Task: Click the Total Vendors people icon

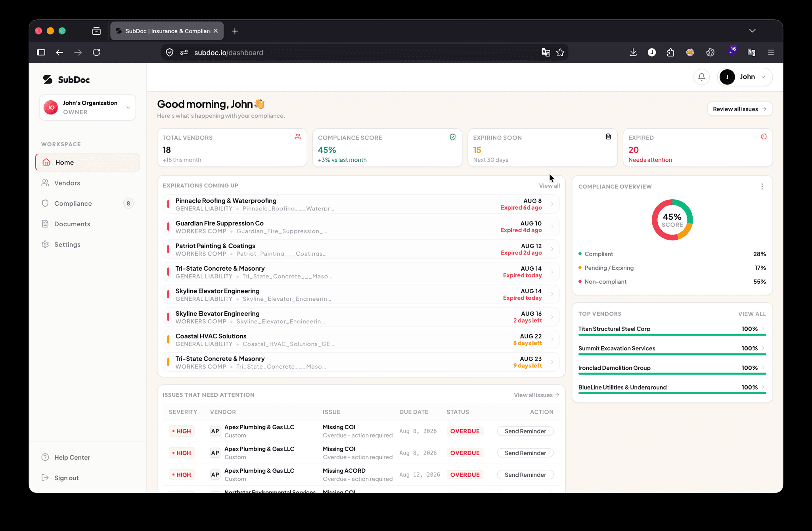Action: point(298,137)
